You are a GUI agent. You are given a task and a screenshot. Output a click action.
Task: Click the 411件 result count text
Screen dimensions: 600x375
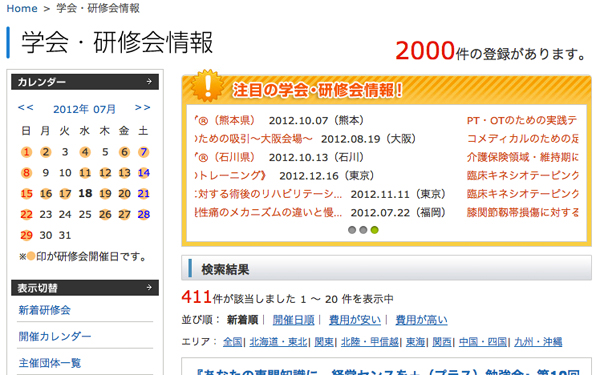pos(287,297)
